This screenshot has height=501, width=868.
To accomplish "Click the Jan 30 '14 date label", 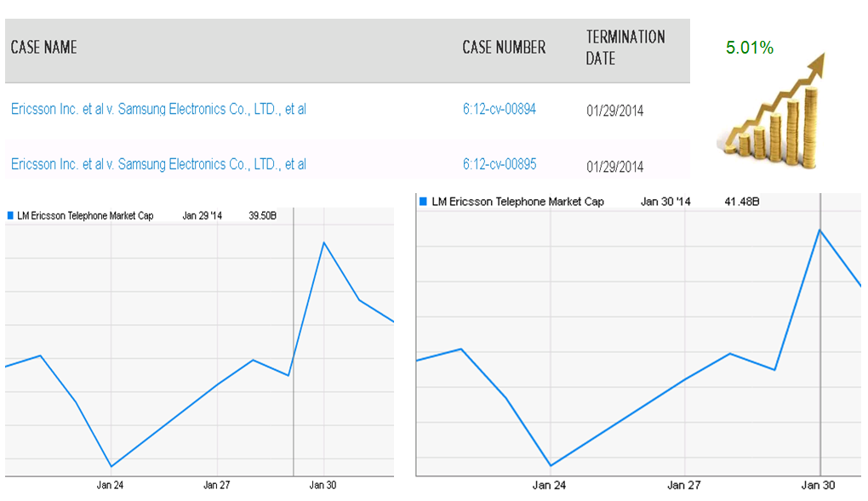I will [665, 202].
